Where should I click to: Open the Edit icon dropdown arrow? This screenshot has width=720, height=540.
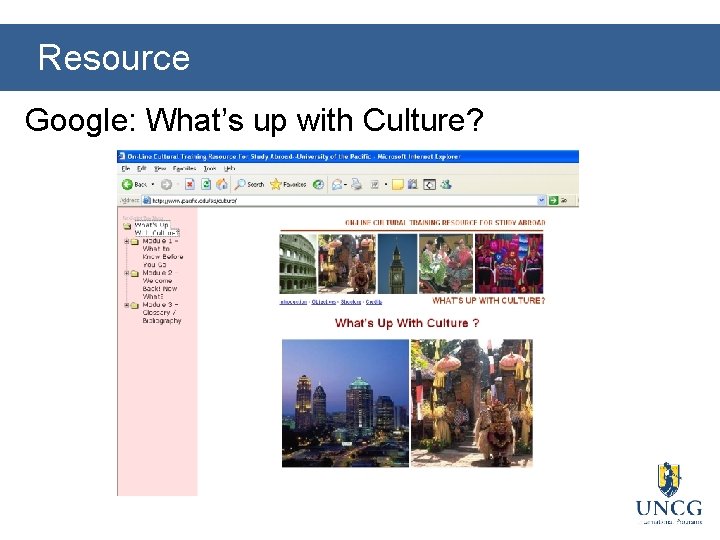tap(386, 185)
